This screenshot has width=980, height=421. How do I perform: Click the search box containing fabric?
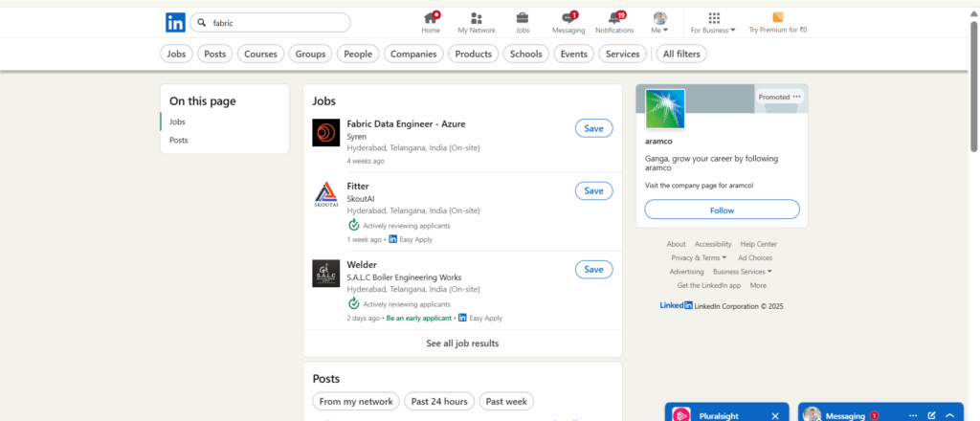click(x=270, y=23)
